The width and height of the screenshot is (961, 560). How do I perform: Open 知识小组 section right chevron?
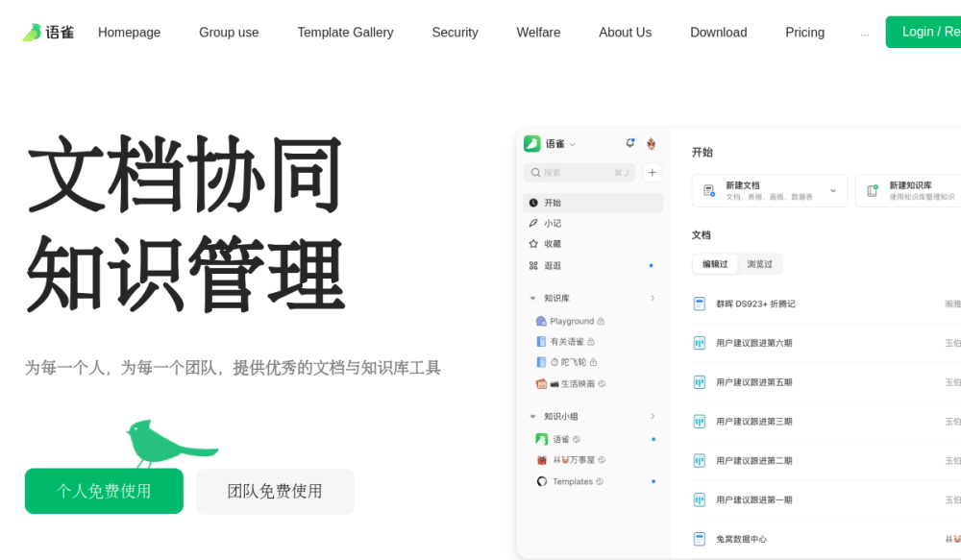click(653, 417)
